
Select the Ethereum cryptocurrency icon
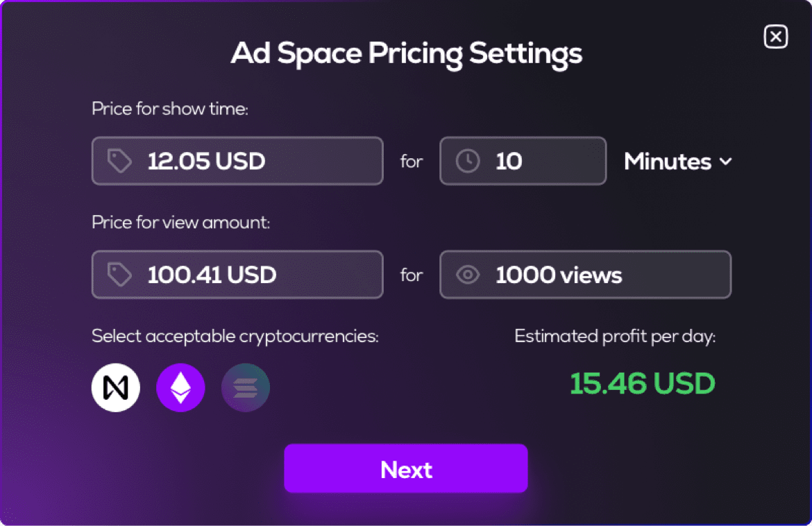pyautogui.click(x=180, y=387)
